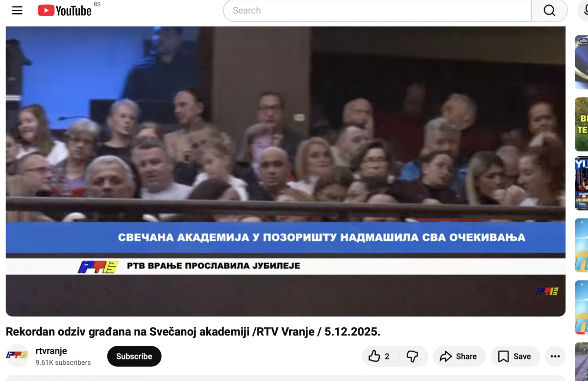Viewport: 588px width, 381px height.
Task: Click the 9.61K subscribers count
Action: [63, 363]
